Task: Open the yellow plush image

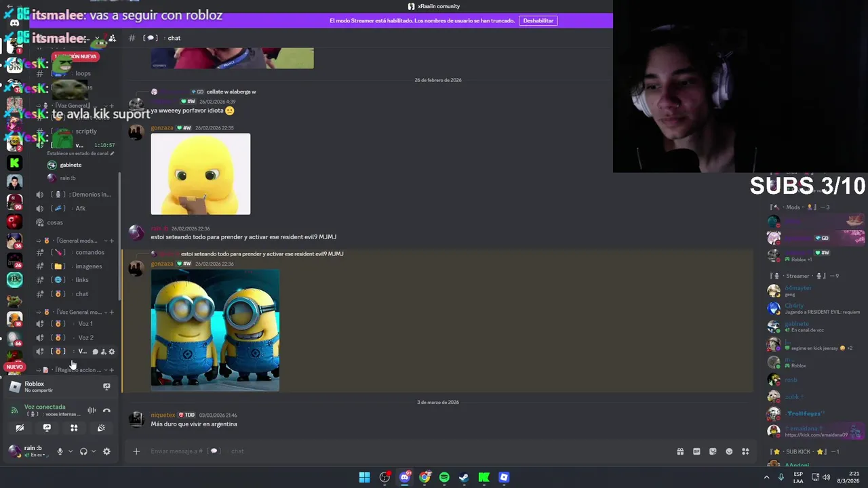Action: 201,174
